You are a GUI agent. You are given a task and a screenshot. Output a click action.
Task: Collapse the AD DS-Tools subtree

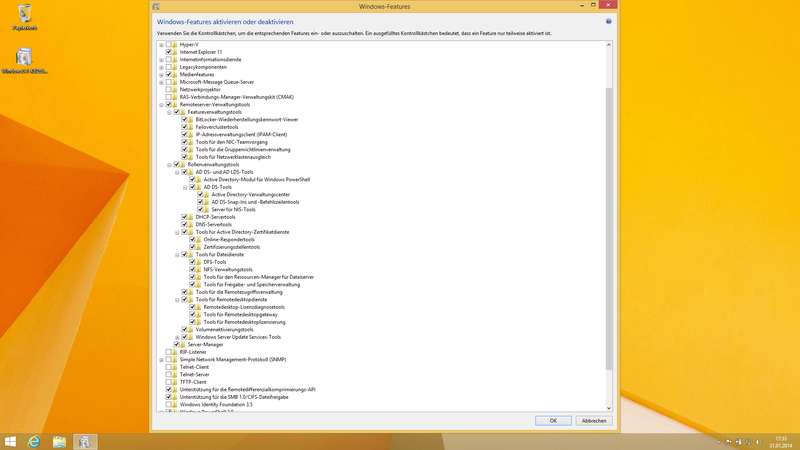click(185, 187)
